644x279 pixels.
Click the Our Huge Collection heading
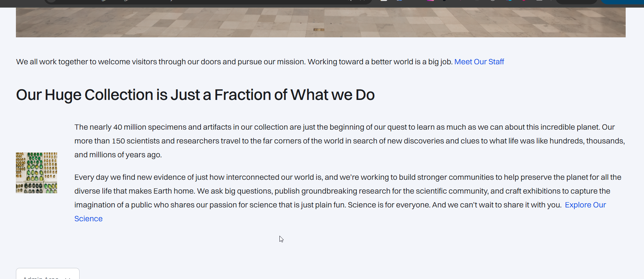(x=195, y=95)
